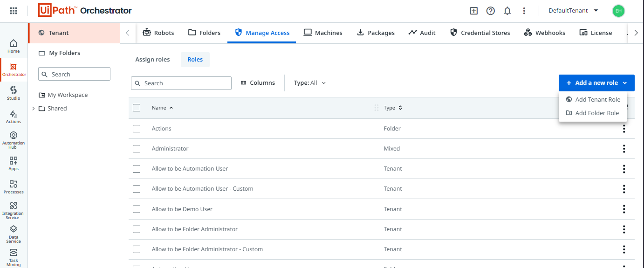The width and height of the screenshot is (644, 268).
Task: Choose Add Tenant Role menu option
Action: tap(593, 99)
